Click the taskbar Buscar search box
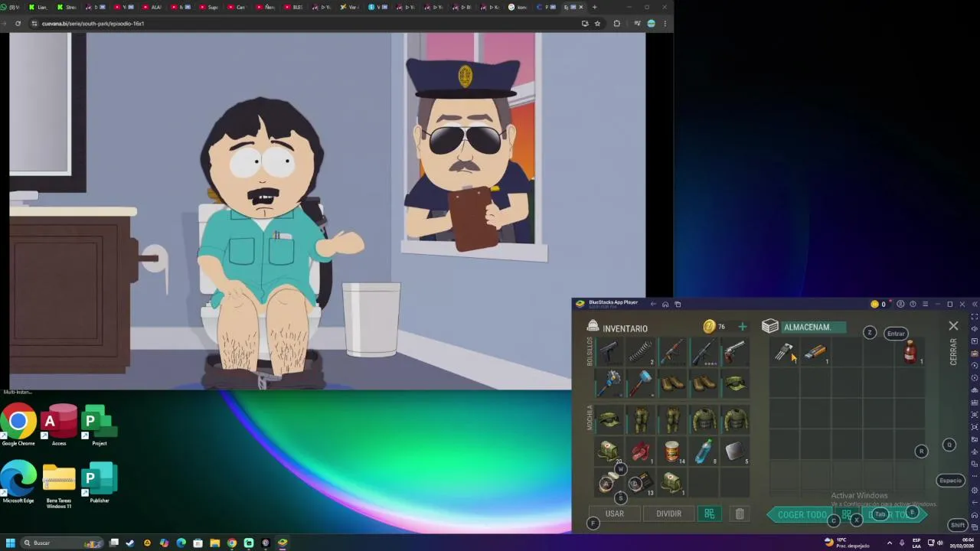The height and width of the screenshot is (551, 980). (61, 543)
